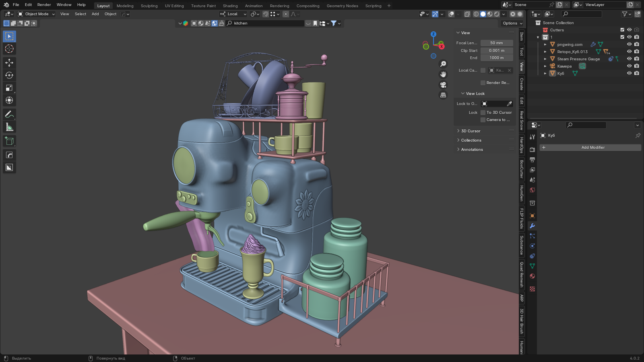The height and width of the screenshot is (362, 644).
Task: Click the Add Cube tool
Action: (9, 141)
